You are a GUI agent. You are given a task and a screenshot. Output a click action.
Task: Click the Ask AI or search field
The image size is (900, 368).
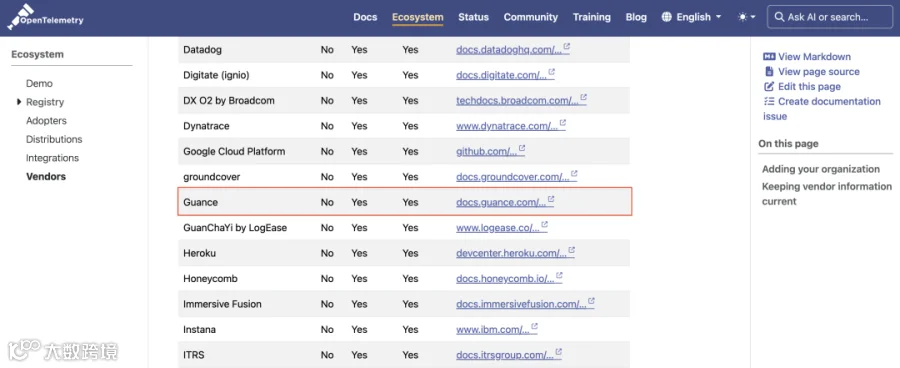coord(830,17)
